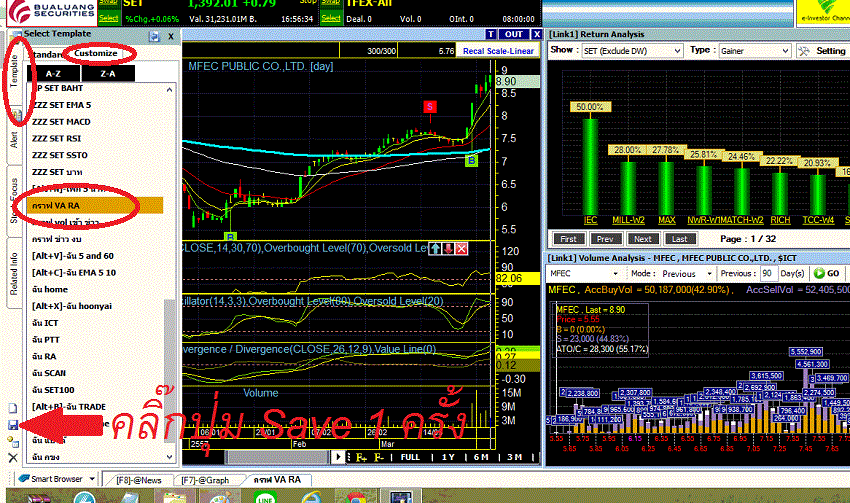Screen dimensions: 850x503
Task: Open the Alert side tab
Action: 14,139
